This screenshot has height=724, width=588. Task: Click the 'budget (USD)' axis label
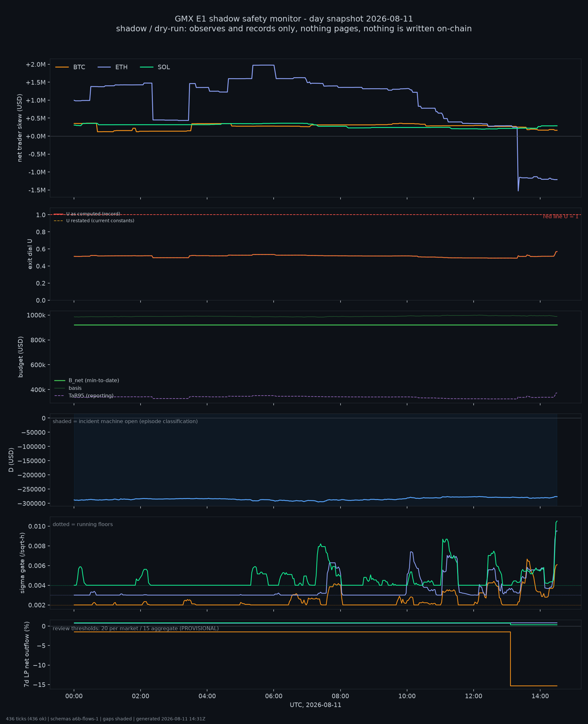click(x=20, y=357)
